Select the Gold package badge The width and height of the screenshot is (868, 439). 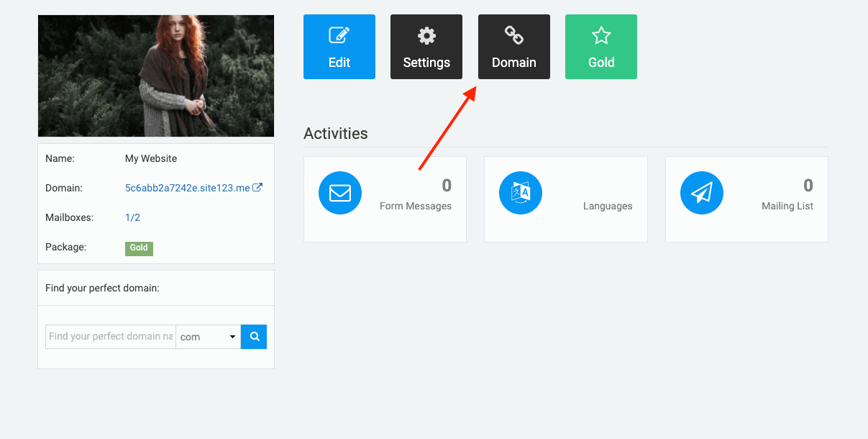tap(139, 248)
